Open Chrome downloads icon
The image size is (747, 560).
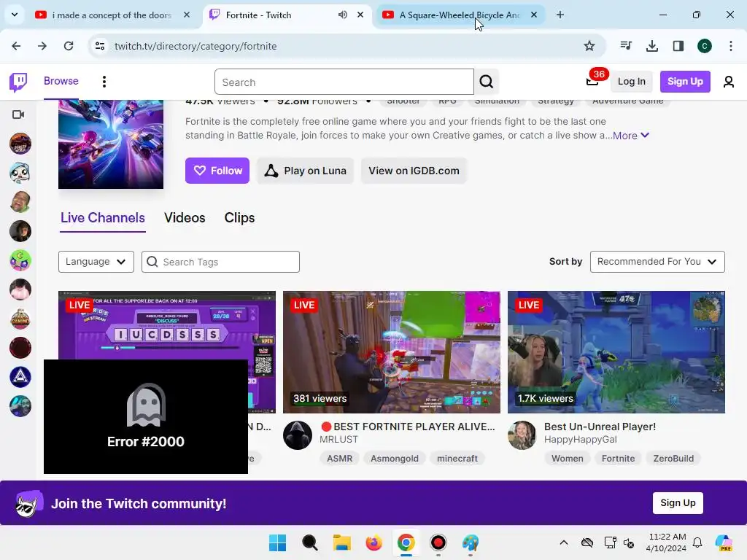652,46
